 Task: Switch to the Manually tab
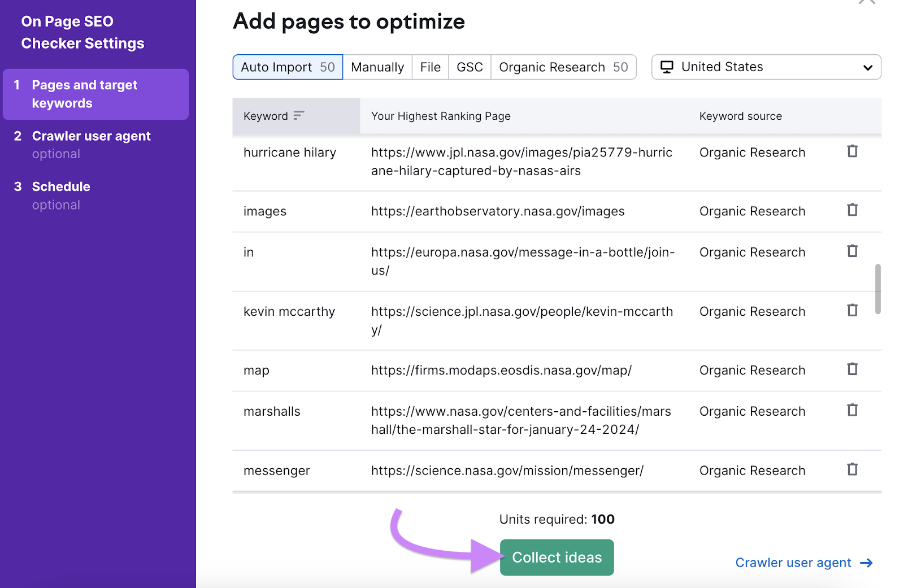point(377,67)
